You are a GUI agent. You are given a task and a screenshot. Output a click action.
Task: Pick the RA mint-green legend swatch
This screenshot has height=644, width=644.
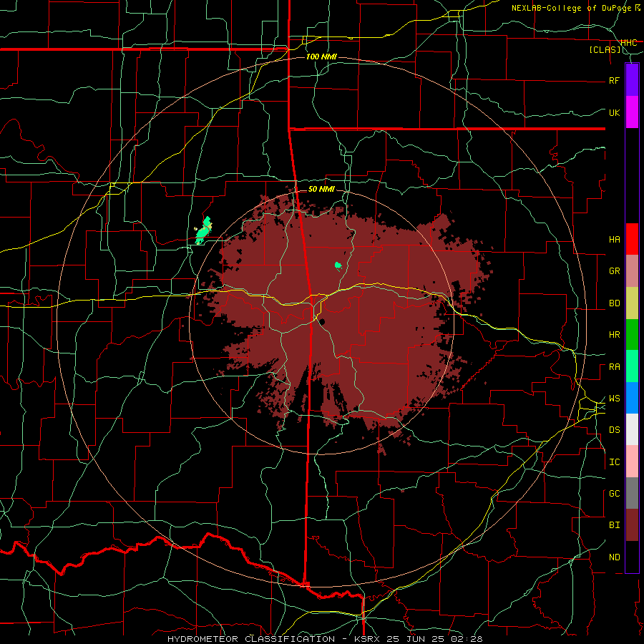(632, 366)
